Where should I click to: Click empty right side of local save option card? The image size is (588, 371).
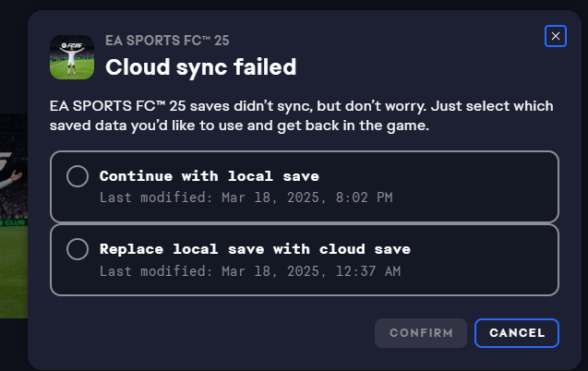coord(489,186)
